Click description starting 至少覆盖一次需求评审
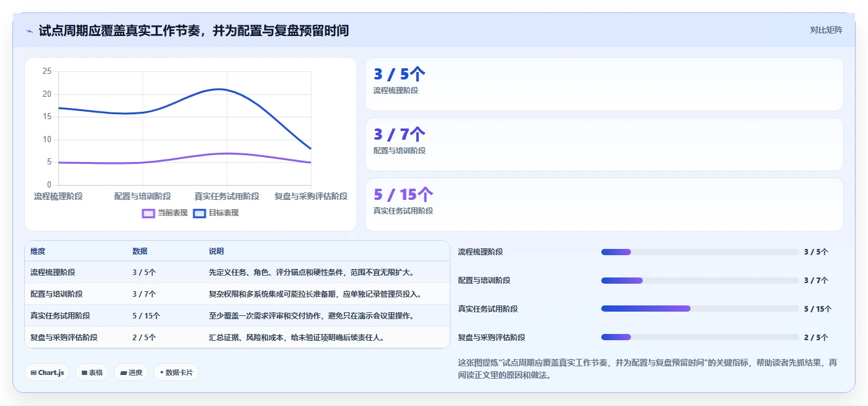 tap(311, 316)
